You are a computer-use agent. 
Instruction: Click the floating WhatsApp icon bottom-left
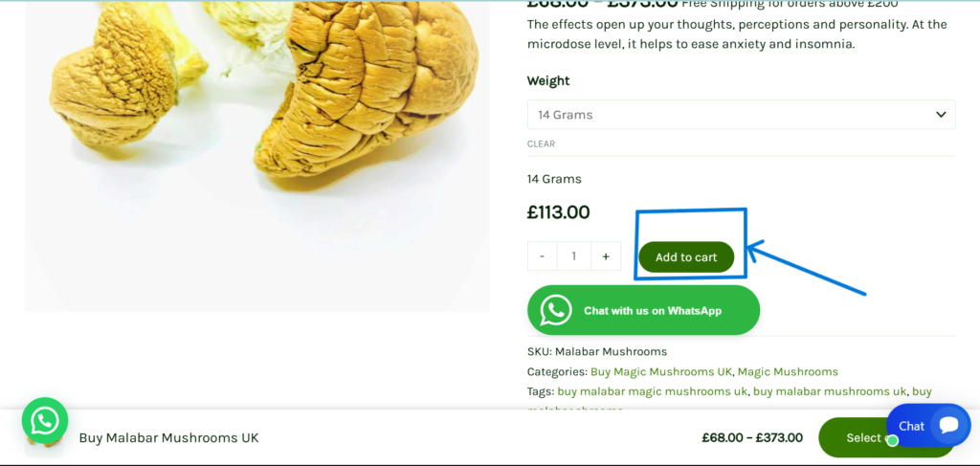(45, 420)
